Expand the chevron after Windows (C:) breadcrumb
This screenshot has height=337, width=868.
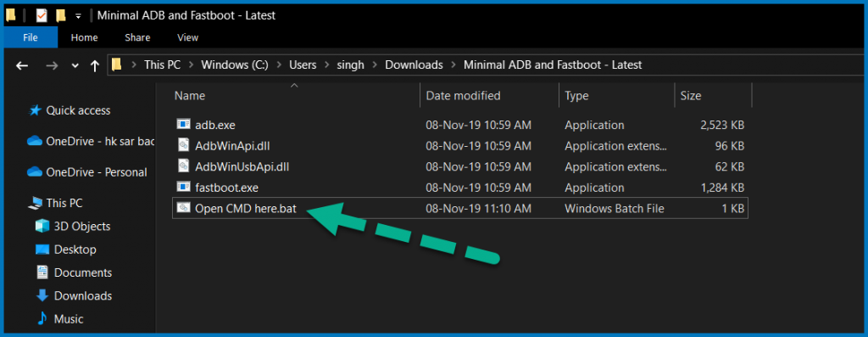click(x=279, y=65)
